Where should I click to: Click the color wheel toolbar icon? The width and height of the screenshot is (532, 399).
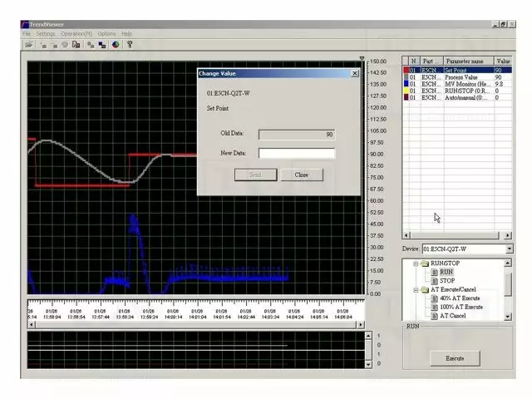116,44
